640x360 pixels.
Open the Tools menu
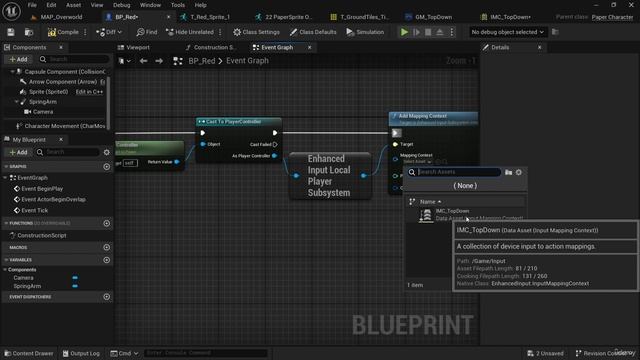(178, 5)
